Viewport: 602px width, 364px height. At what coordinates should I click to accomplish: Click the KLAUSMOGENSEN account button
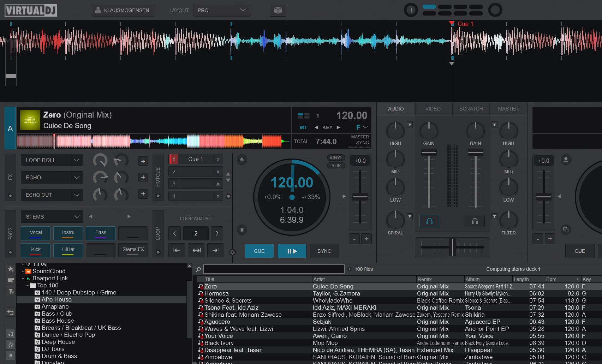[123, 10]
